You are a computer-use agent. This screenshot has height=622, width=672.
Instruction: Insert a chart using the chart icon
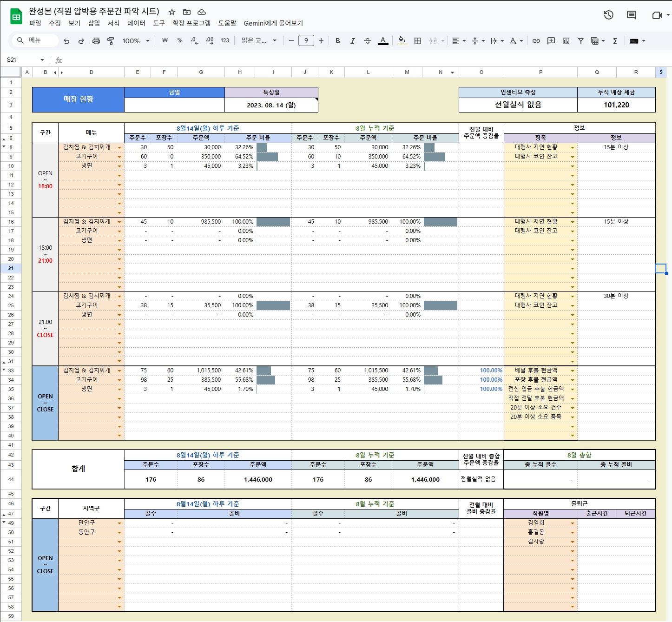(566, 41)
